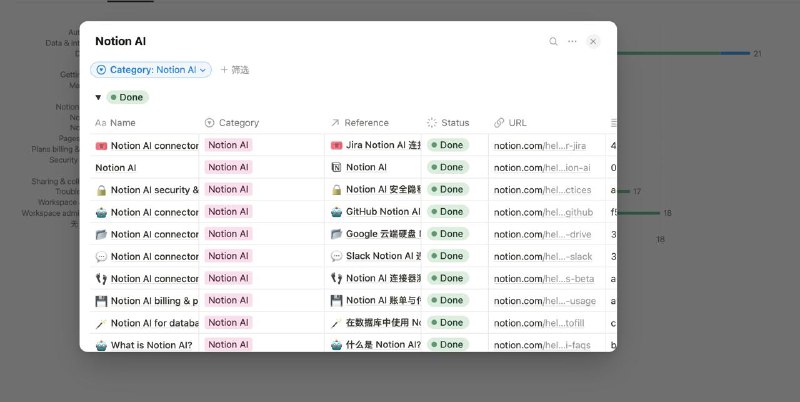Open URL ending in s-beta
The image size is (800, 402).
coord(544,279)
